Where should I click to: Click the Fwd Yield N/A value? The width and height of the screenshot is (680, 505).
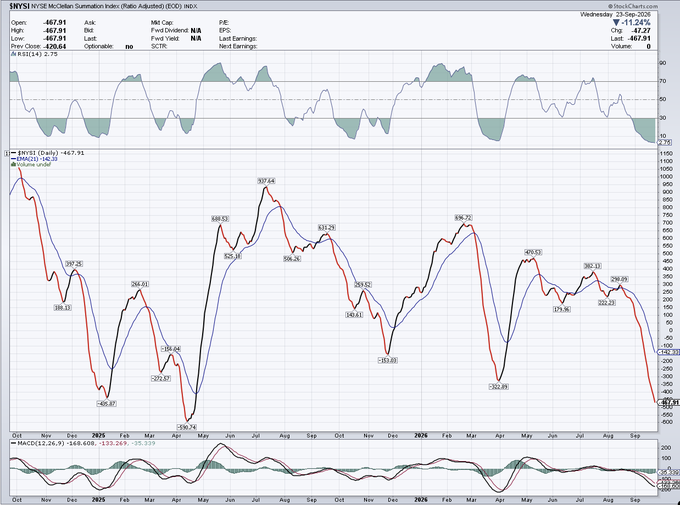point(196,39)
